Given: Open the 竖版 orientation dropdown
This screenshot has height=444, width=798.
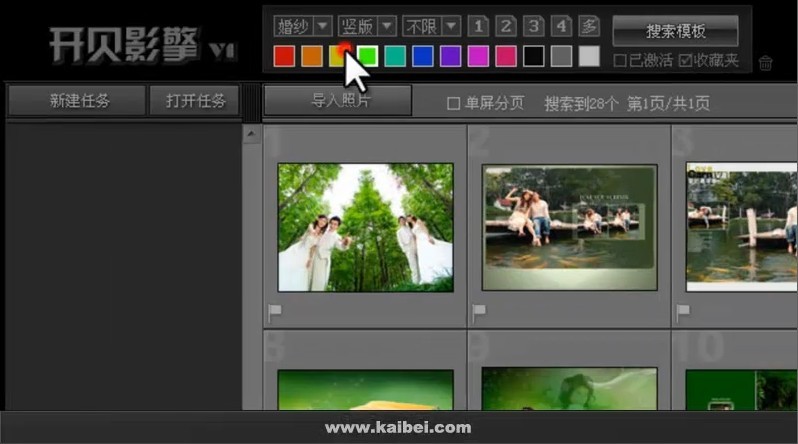Looking at the screenshot, I should click(x=367, y=26).
